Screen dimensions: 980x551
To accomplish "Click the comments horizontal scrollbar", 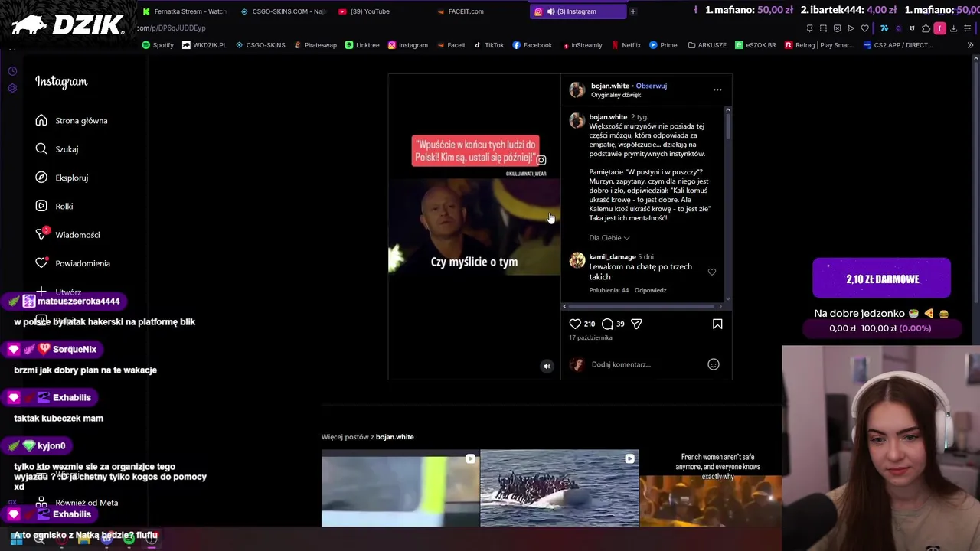I will 642,306.
